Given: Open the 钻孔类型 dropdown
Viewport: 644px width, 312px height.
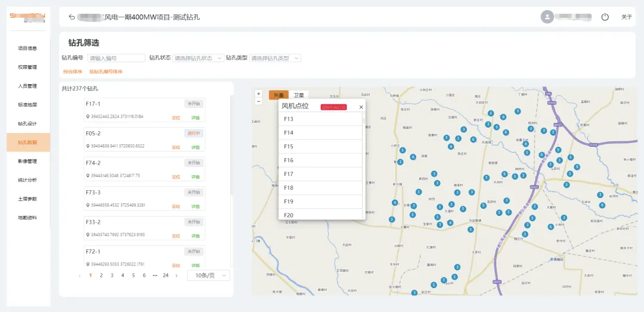Looking at the screenshot, I should tap(275, 58).
